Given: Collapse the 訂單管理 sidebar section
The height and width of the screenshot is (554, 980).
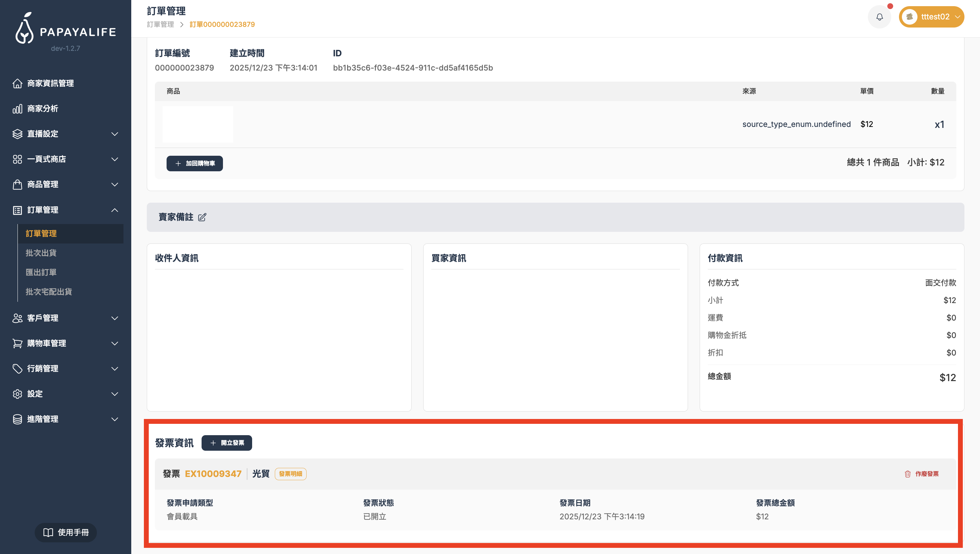Looking at the screenshot, I should pos(114,210).
